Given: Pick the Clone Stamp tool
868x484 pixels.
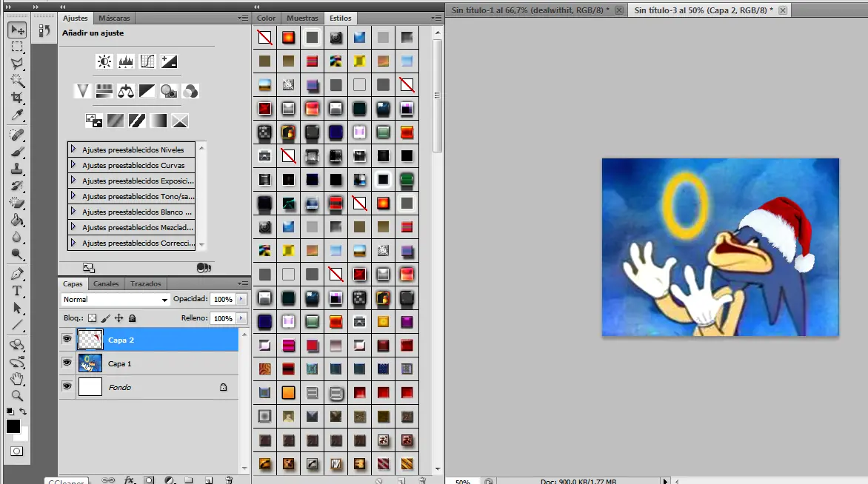Looking at the screenshot, I should pyautogui.click(x=17, y=169).
